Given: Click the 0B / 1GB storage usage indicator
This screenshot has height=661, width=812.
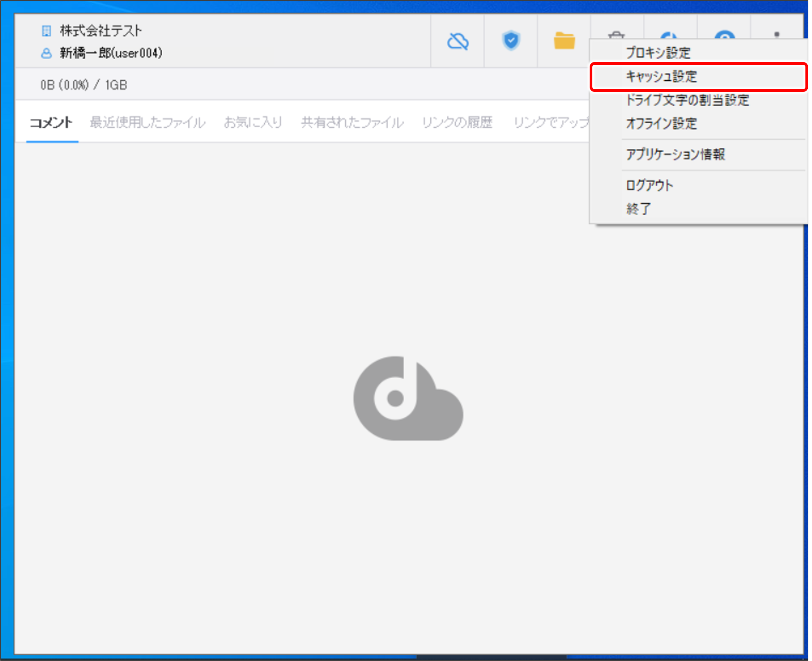Looking at the screenshot, I should tap(84, 85).
